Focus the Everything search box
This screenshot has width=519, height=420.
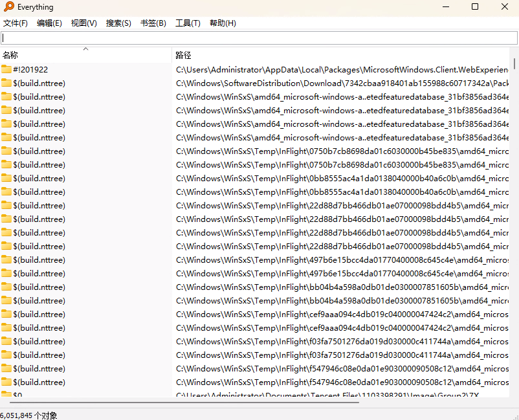(x=259, y=38)
